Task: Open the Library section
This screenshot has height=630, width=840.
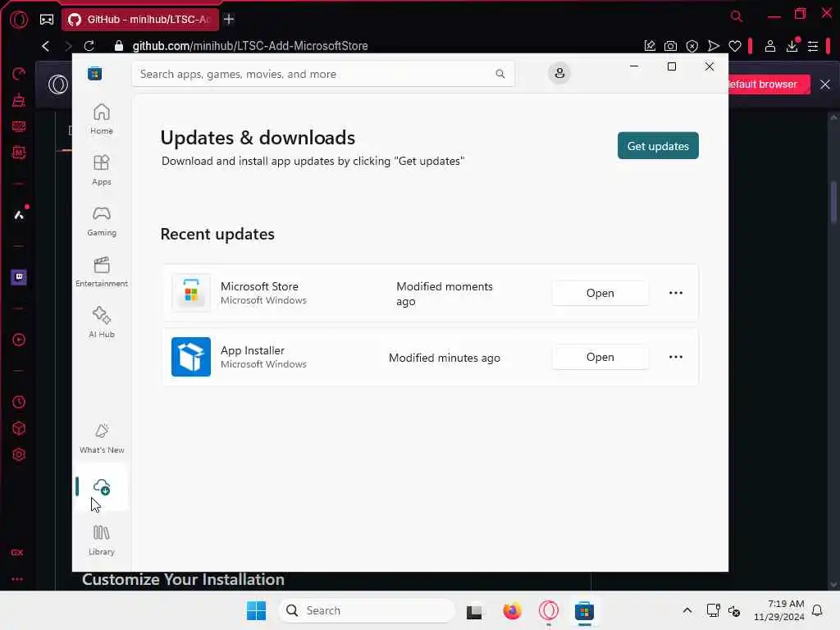Action: pos(101,540)
